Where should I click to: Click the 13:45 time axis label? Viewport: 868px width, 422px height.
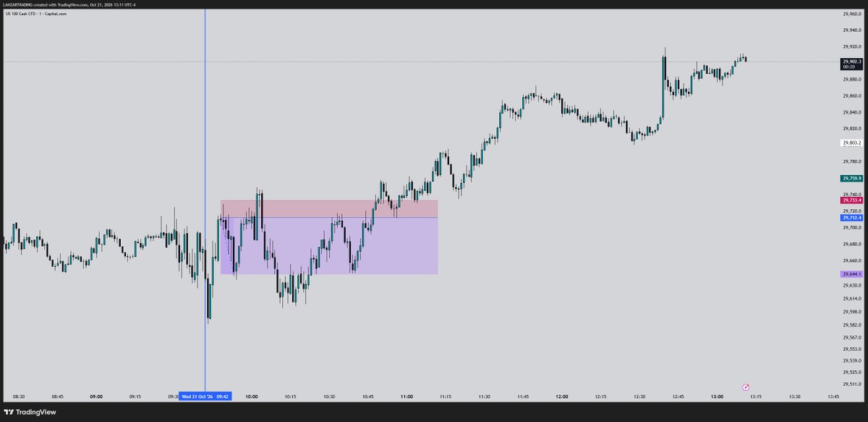click(x=833, y=397)
